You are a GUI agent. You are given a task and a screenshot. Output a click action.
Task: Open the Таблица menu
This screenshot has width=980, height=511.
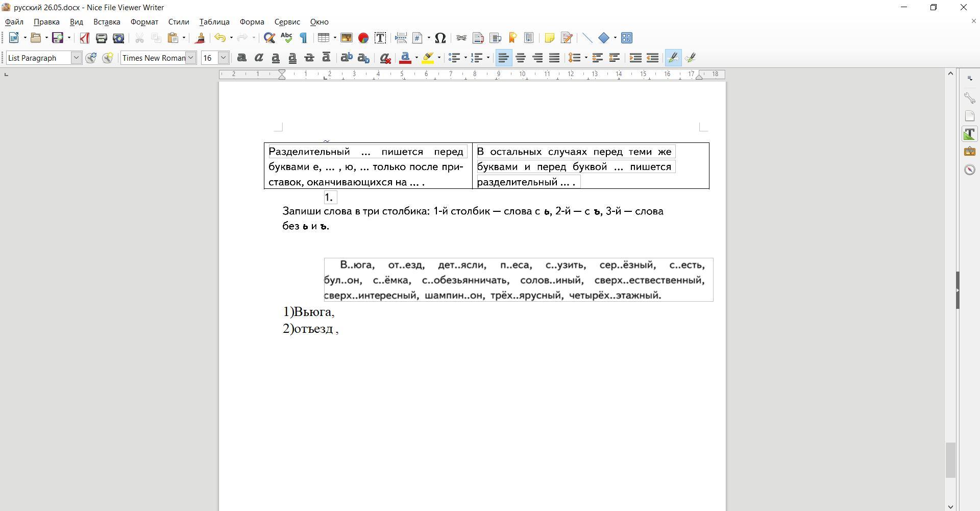coord(214,22)
